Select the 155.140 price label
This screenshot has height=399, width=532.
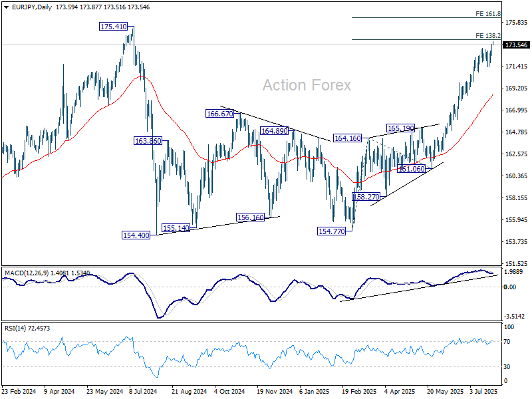pyautogui.click(x=176, y=228)
